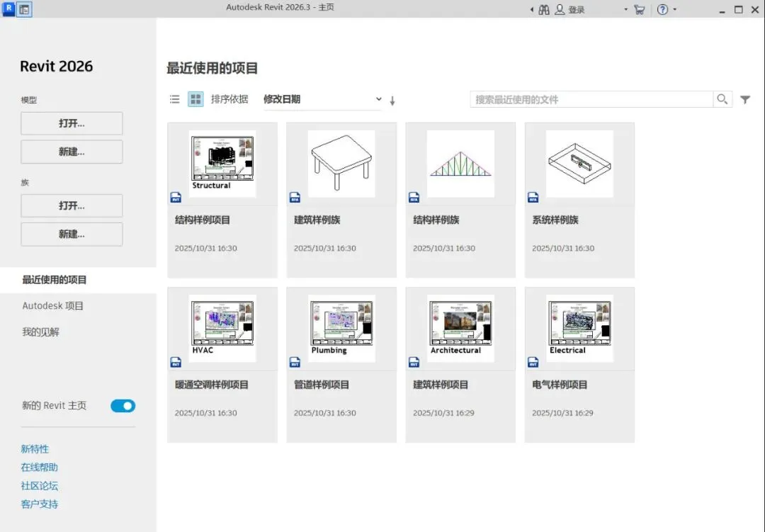
Task: Open the 新特性 link
Action: pyautogui.click(x=35, y=449)
